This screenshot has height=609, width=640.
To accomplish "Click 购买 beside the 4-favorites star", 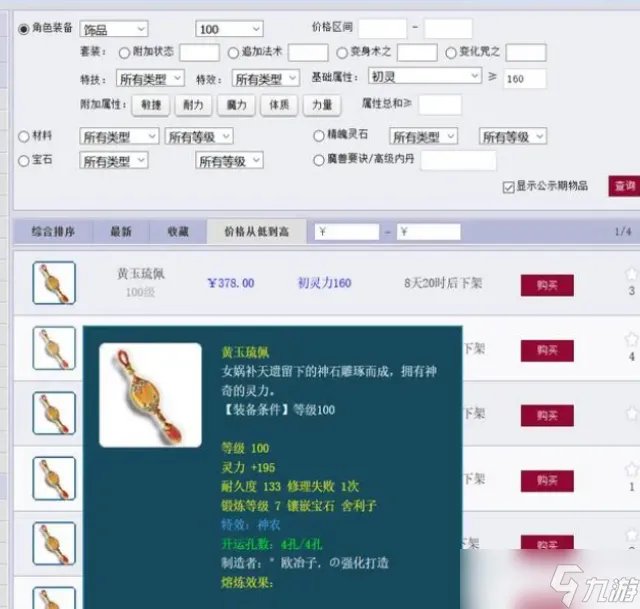I will click(x=547, y=350).
